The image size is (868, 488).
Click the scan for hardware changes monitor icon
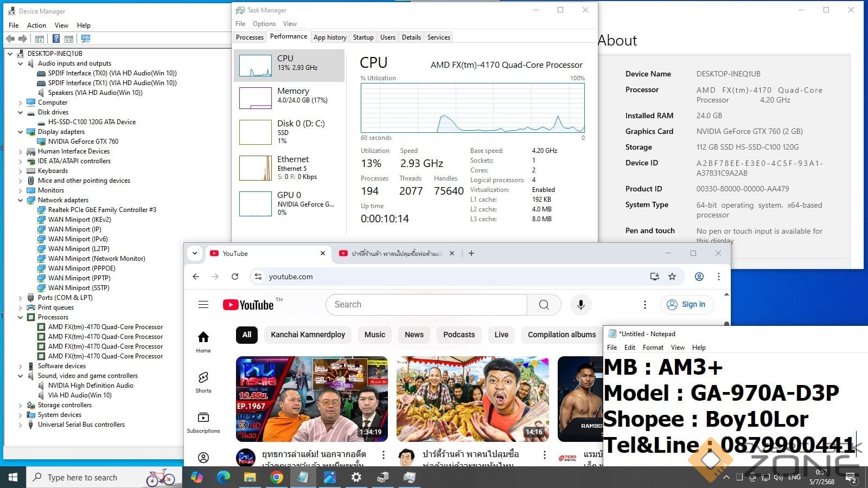(x=85, y=38)
